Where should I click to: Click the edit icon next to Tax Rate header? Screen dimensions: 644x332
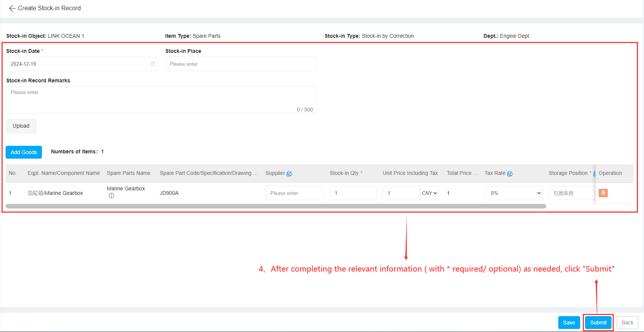tap(510, 173)
